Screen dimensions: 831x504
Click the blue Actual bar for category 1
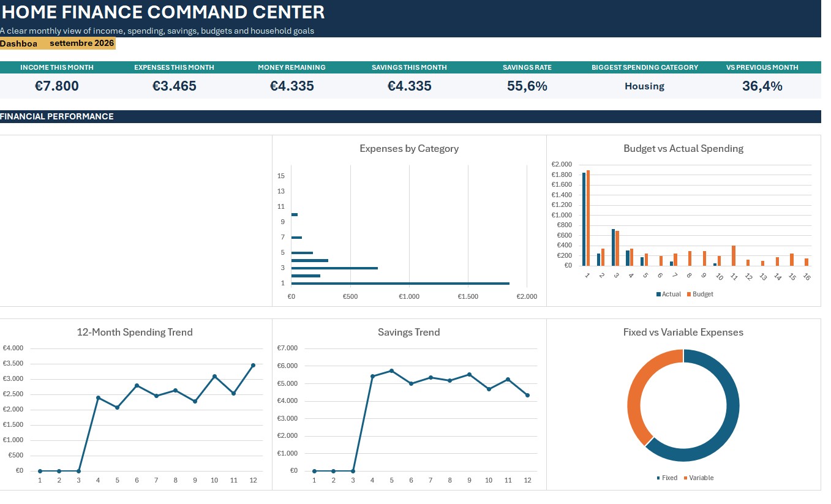click(584, 219)
